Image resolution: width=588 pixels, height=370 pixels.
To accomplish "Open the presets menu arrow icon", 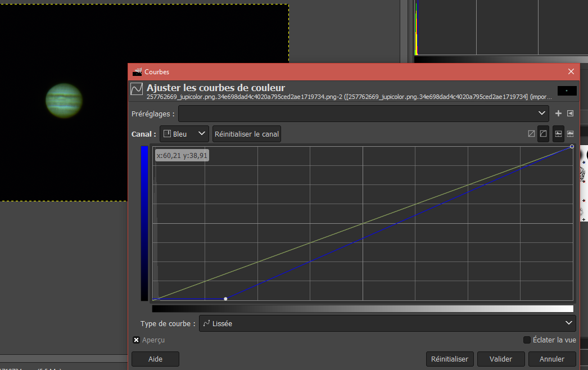I will (x=571, y=114).
